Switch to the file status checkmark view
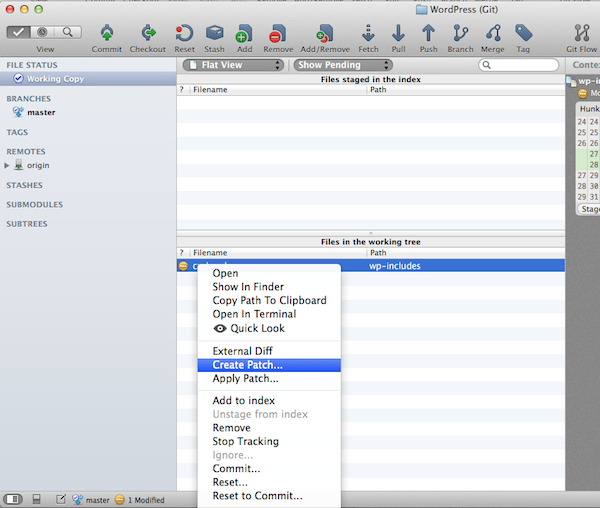 pos(19,31)
